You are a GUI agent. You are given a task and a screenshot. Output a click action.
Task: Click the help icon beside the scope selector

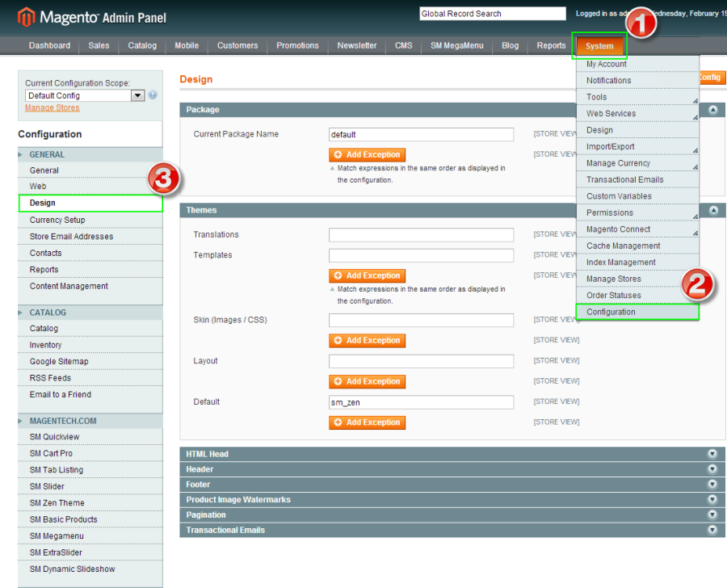click(153, 95)
